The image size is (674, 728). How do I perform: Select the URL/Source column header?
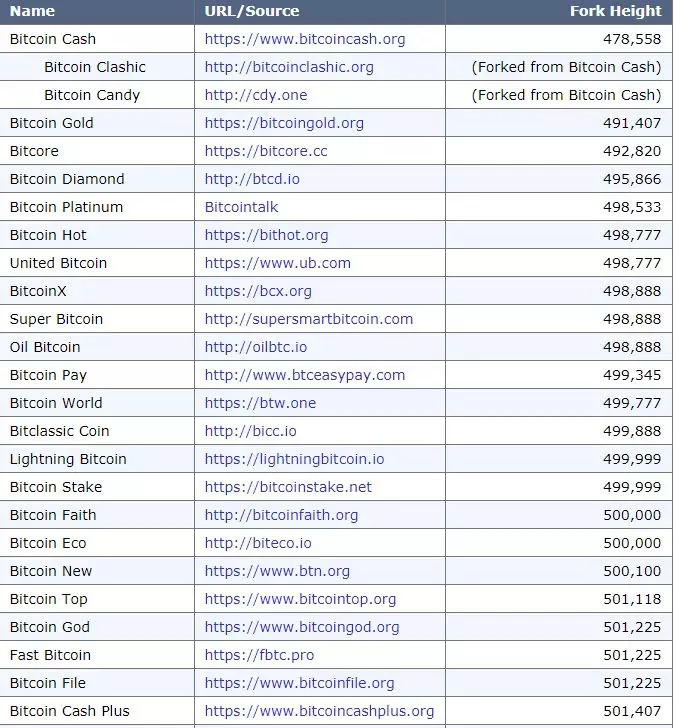(x=251, y=11)
